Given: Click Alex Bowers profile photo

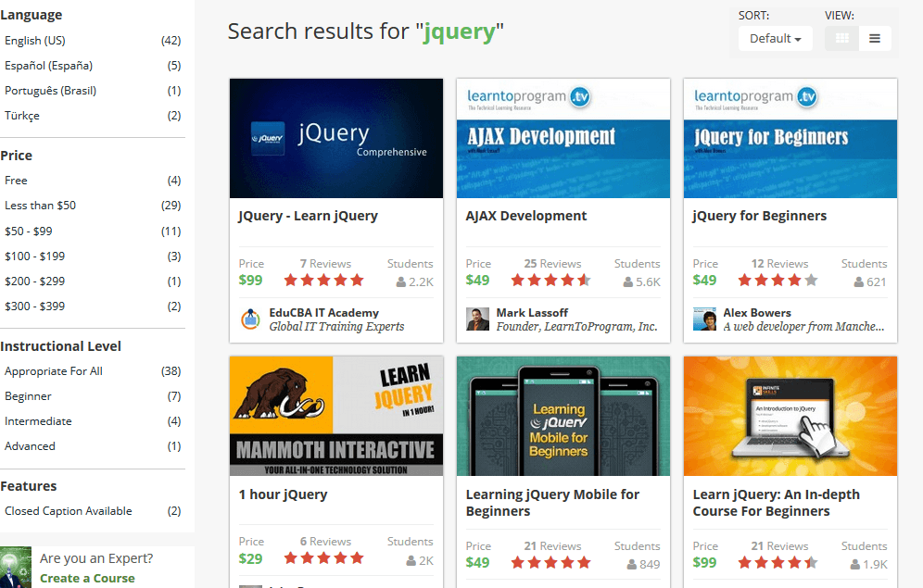Looking at the screenshot, I should (704, 319).
